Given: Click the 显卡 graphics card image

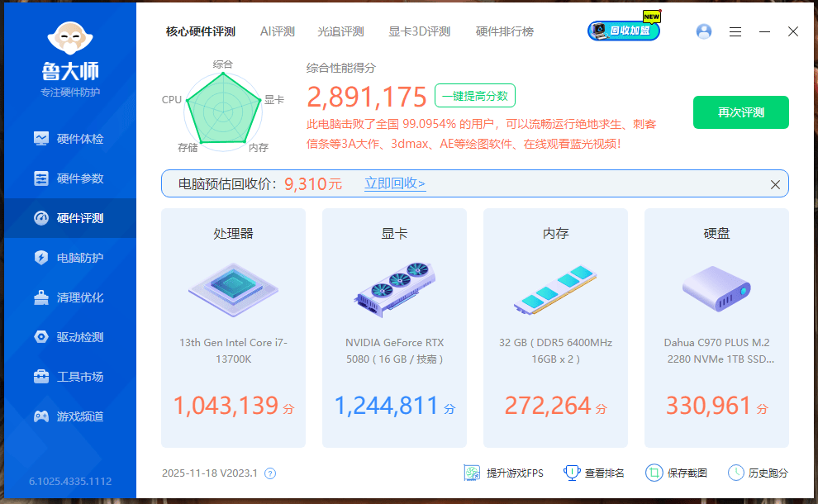Looking at the screenshot, I should (395, 289).
